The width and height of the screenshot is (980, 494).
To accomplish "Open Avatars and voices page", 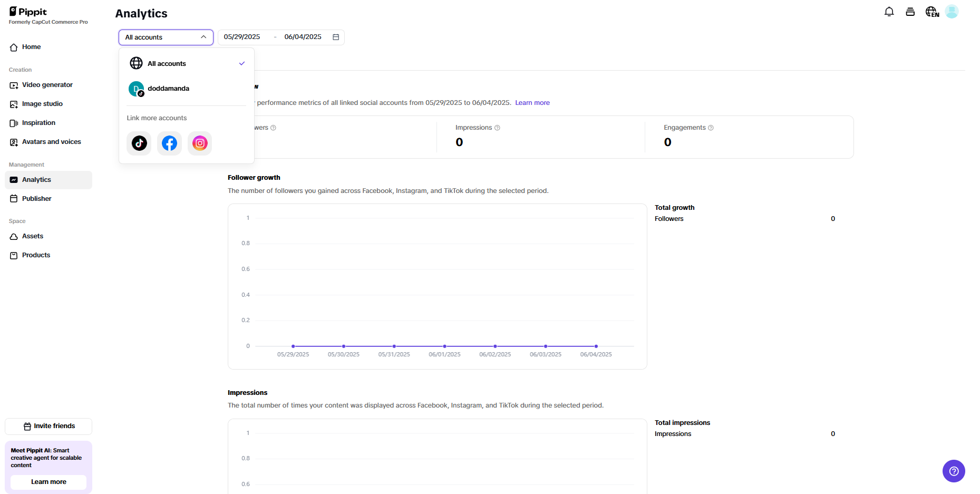I will pos(51,142).
